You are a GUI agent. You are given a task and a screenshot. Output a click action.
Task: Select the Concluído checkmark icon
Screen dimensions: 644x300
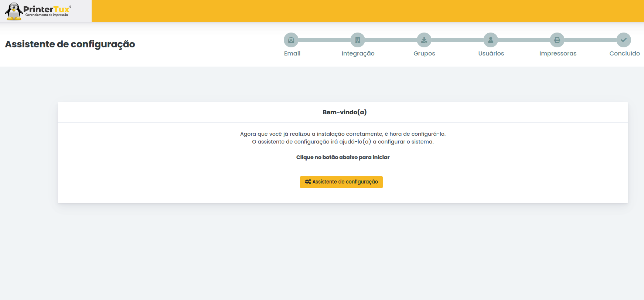[x=624, y=40]
